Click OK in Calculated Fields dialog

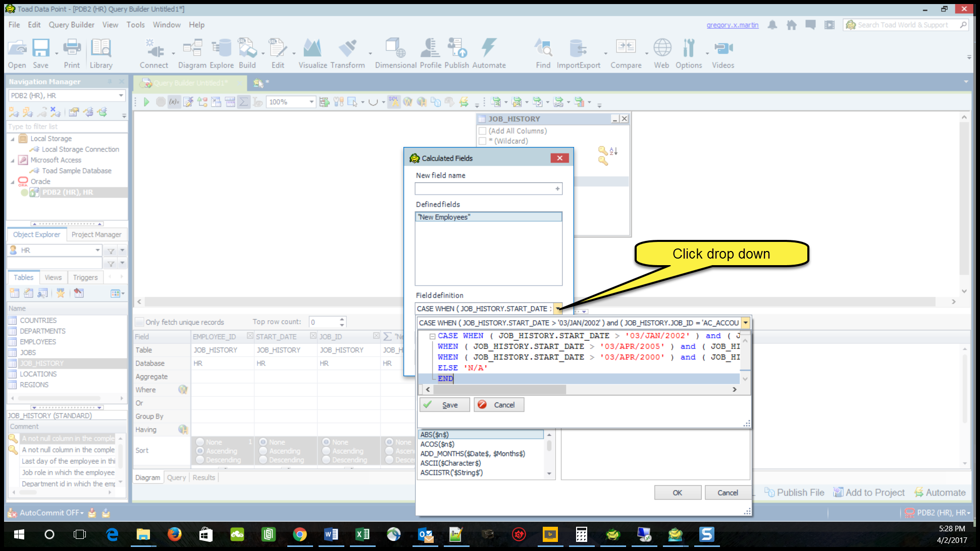[678, 493]
